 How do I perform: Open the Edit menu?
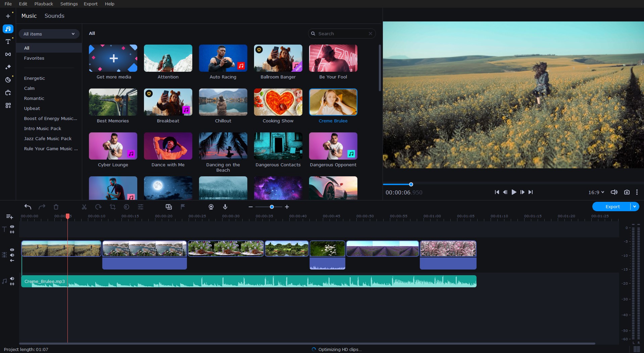pos(23,4)
